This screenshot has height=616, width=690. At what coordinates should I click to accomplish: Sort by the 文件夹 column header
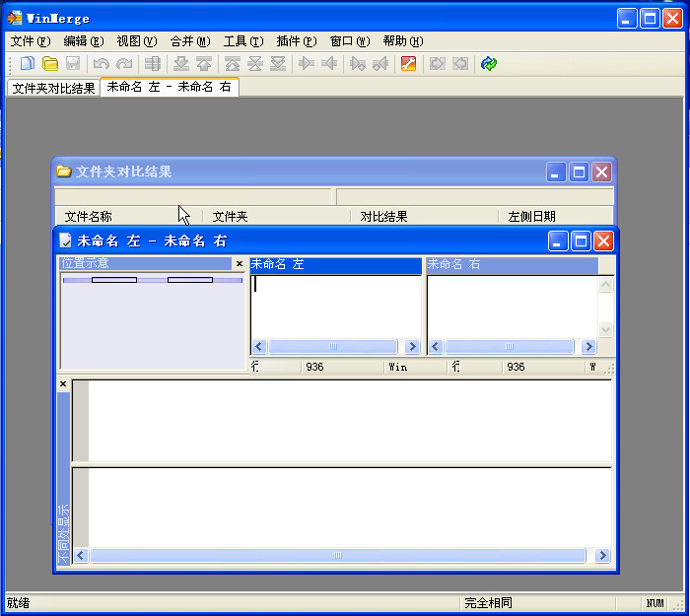276,216
